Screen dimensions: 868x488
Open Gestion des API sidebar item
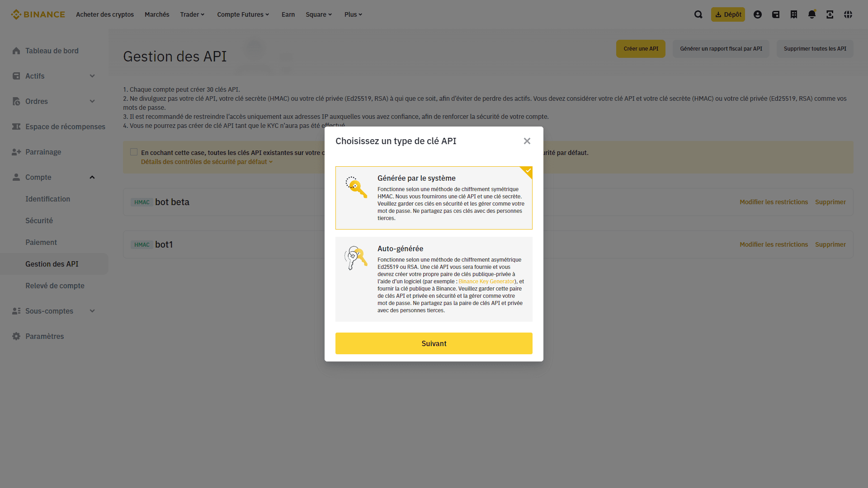click(54, 264)
